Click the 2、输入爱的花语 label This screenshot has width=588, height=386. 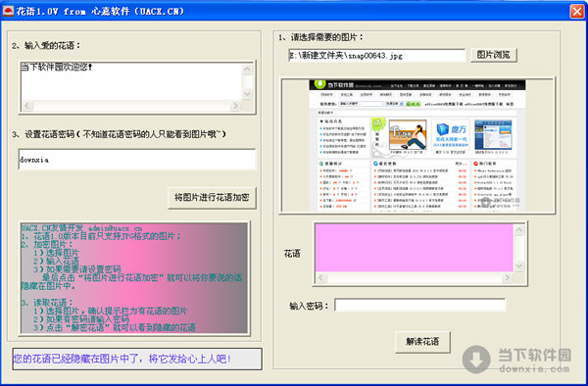point(46,46)
